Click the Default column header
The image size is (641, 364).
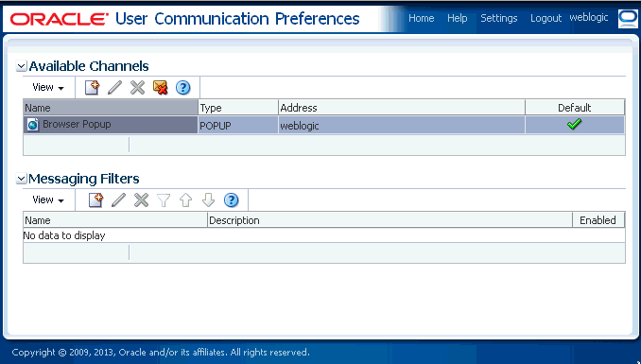[x=575, y=108]
